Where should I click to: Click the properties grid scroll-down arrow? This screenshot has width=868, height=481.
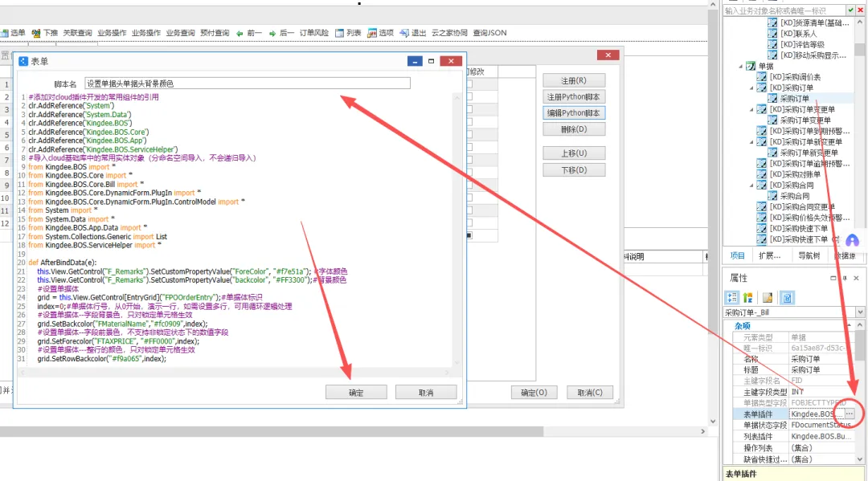click(x=860, y=459)
